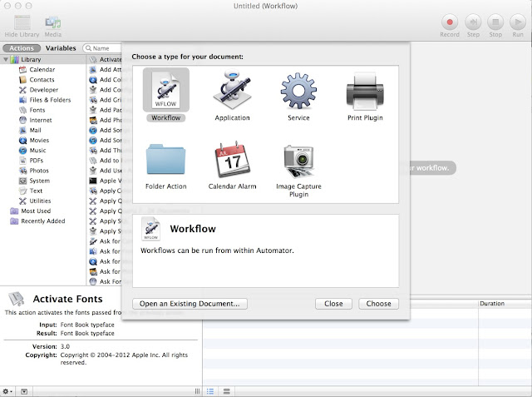Open the Internet library category
Image resolution: width=532 pixels, height=397 pixels.
[42, 120]
